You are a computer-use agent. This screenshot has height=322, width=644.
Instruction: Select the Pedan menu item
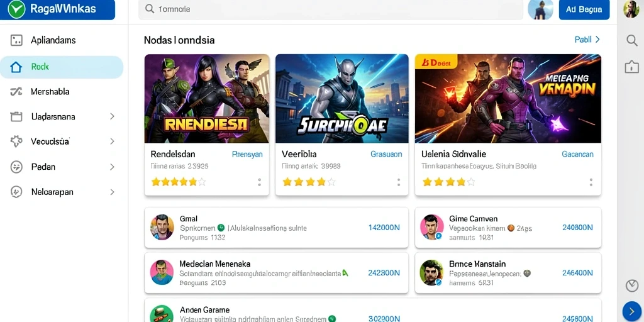[62, 167]
